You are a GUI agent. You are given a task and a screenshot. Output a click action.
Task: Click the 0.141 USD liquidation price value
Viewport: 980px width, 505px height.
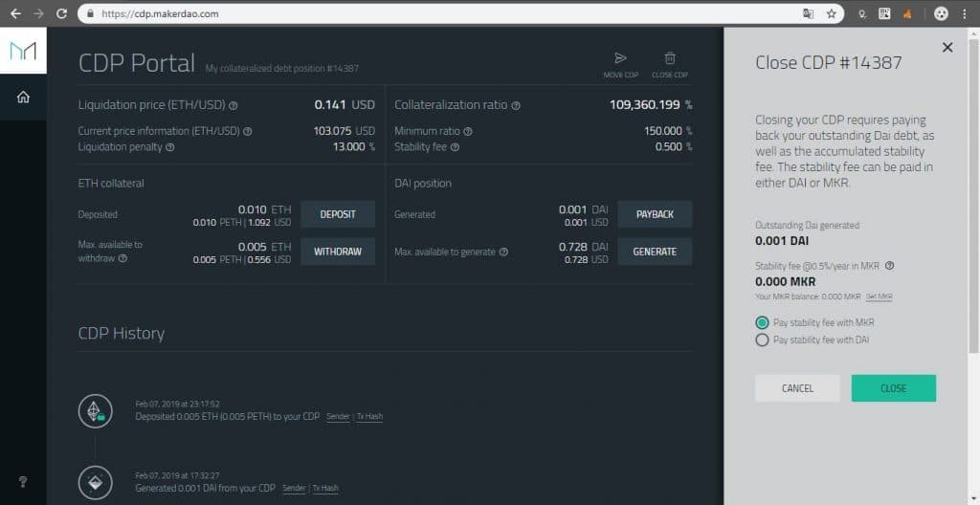[345, 105]
